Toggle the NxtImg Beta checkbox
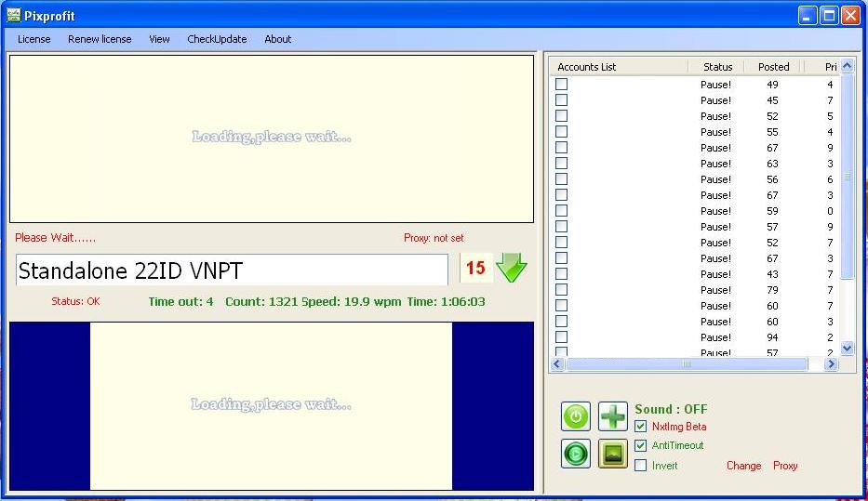 click(640, 427)
